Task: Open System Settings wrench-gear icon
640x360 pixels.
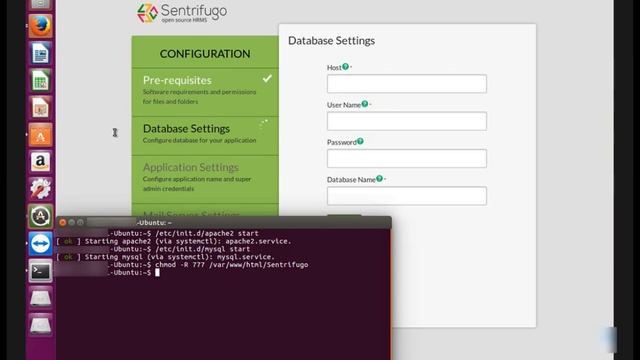Action: [40, 189]
